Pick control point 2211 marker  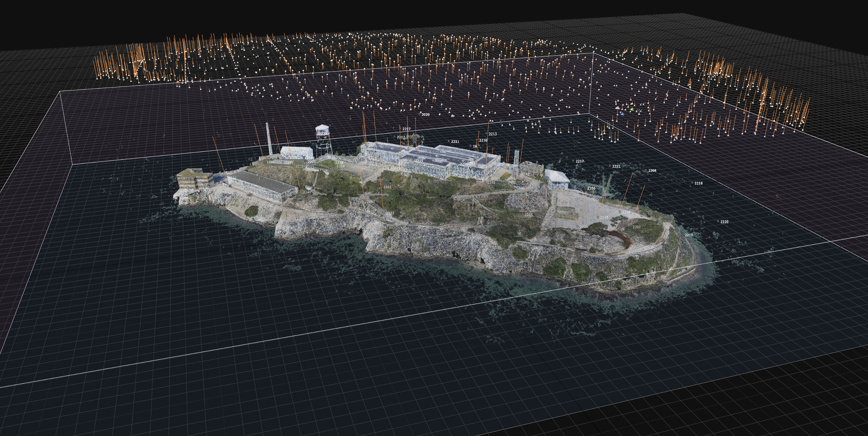click(x=449, y=141)
